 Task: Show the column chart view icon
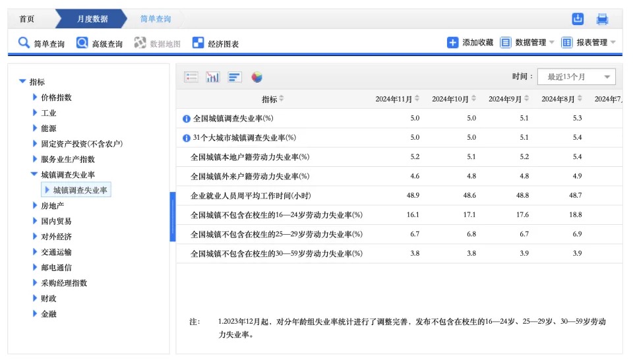[x=213, y=77]
